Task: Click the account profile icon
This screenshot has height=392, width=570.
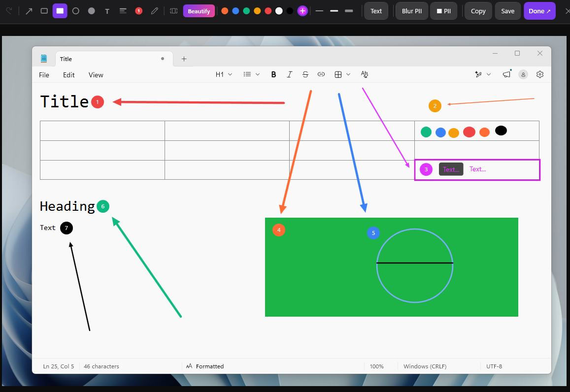Action: pyautogui.click(x=523, y=74)
